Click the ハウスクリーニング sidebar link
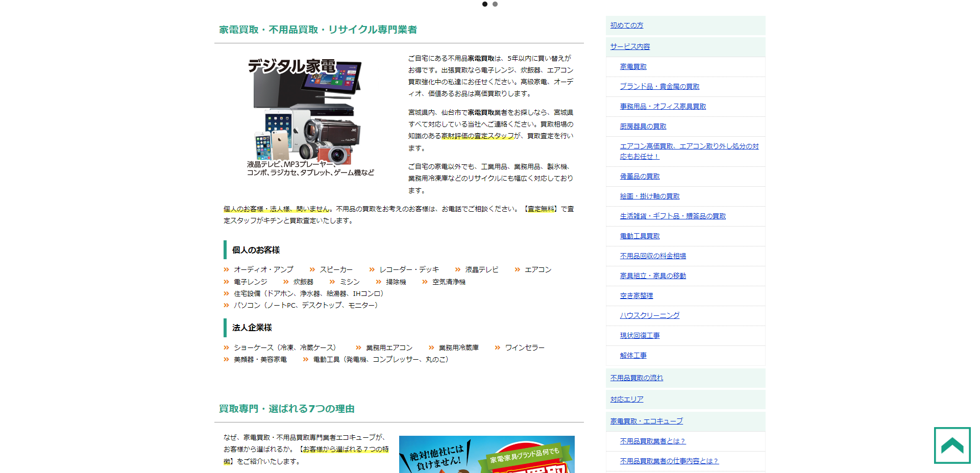Image resolution: width=980 pixels, height=473 pixels. coord(649,316)
